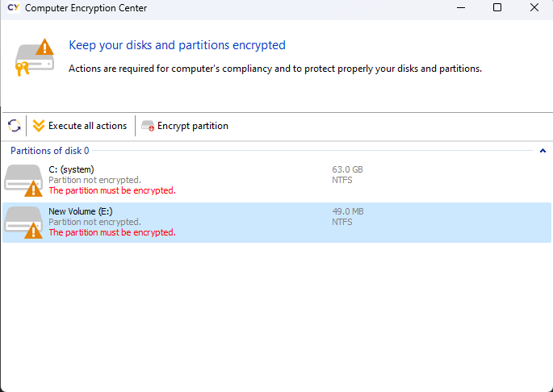Screen dimensions: 553x392
Task: Click the header disk icon with keys
Action: (35, 56)
